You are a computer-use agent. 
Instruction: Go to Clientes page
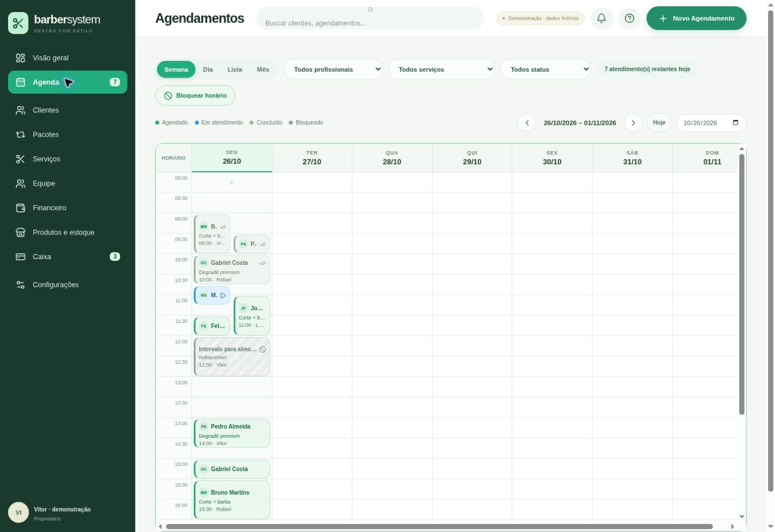[67, 110]
